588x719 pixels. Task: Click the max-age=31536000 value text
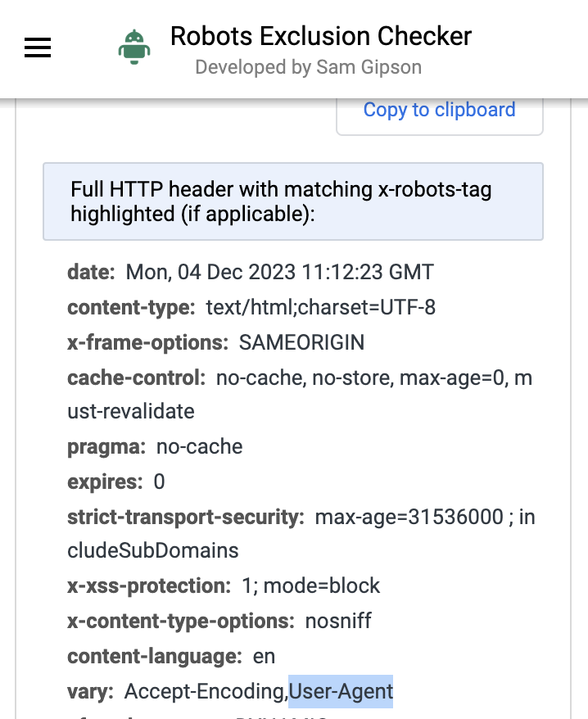[409, 518]
